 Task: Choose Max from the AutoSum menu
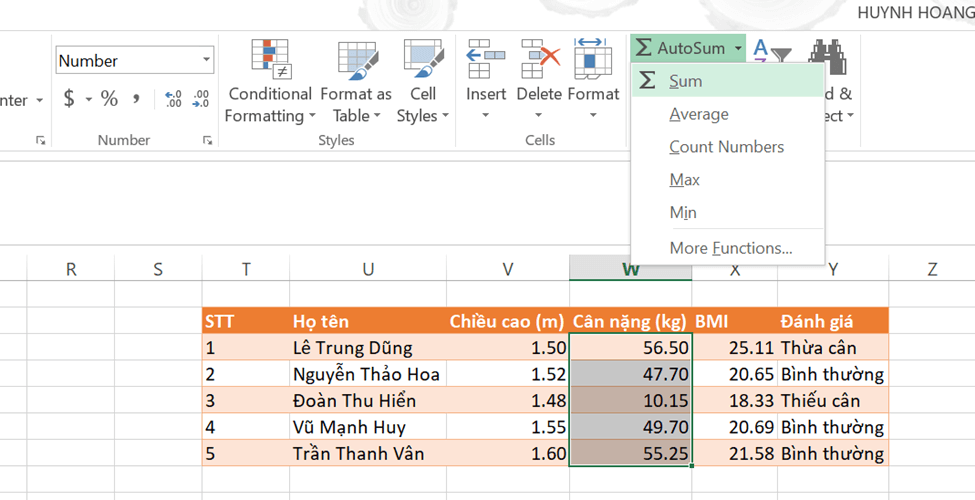tap(728, 180)
